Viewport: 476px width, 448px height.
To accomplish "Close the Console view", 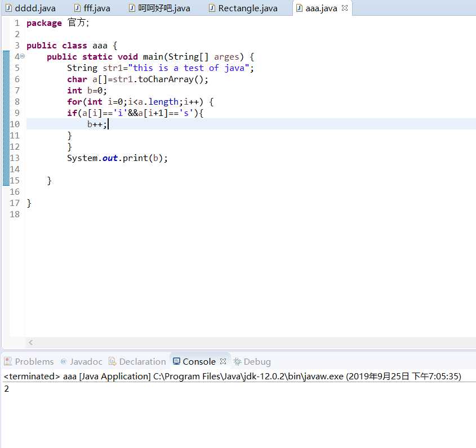I will 223,361.
